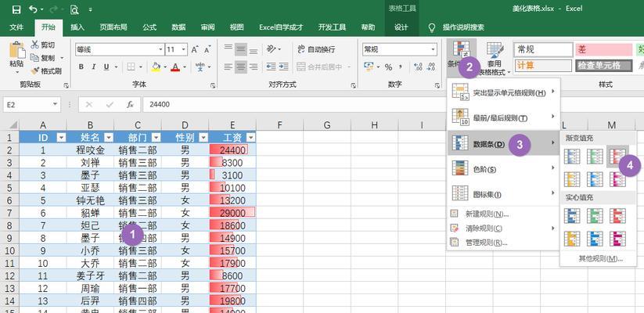Set vertical middle alignment
Screen dimensions: 644x313
[241, 50]
